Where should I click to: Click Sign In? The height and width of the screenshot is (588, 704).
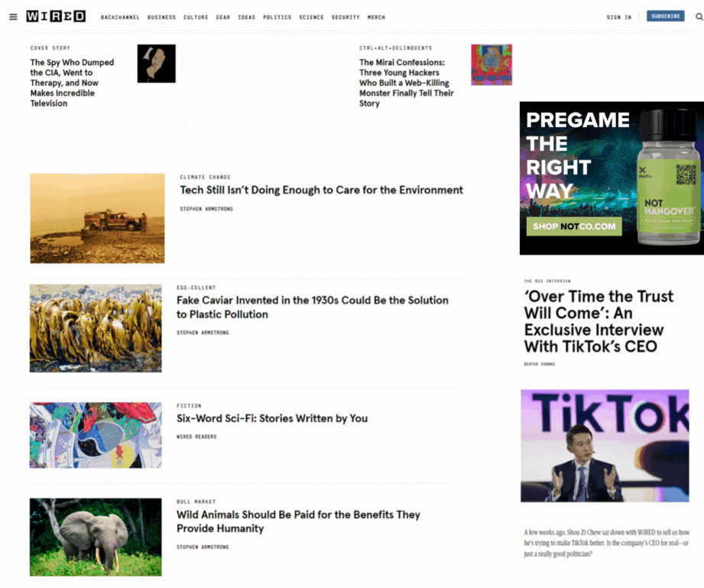(x=618, y=18)
